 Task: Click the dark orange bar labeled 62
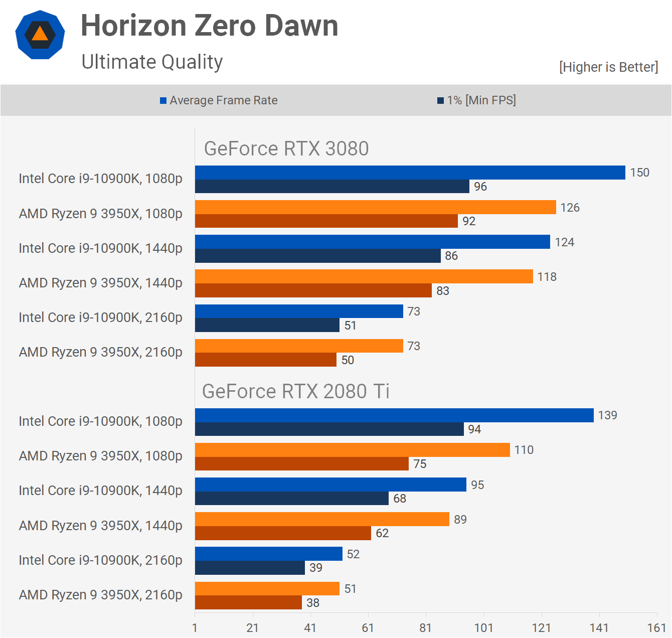pyautogui.click(x=283, y=533)
